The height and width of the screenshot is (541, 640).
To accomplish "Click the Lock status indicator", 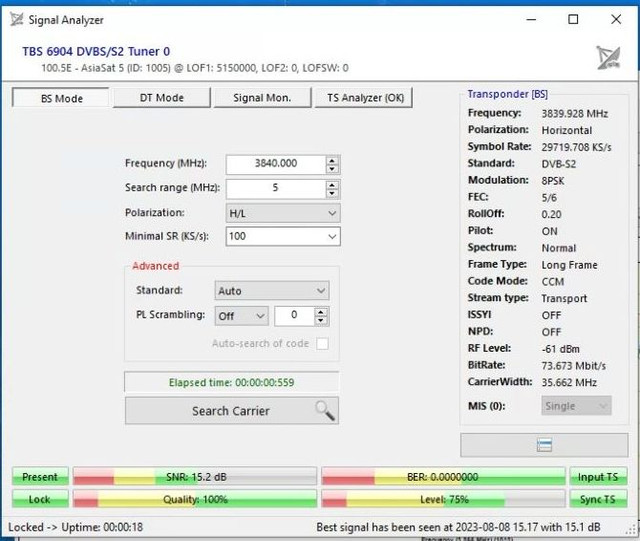I will click(x=40, y=499).
